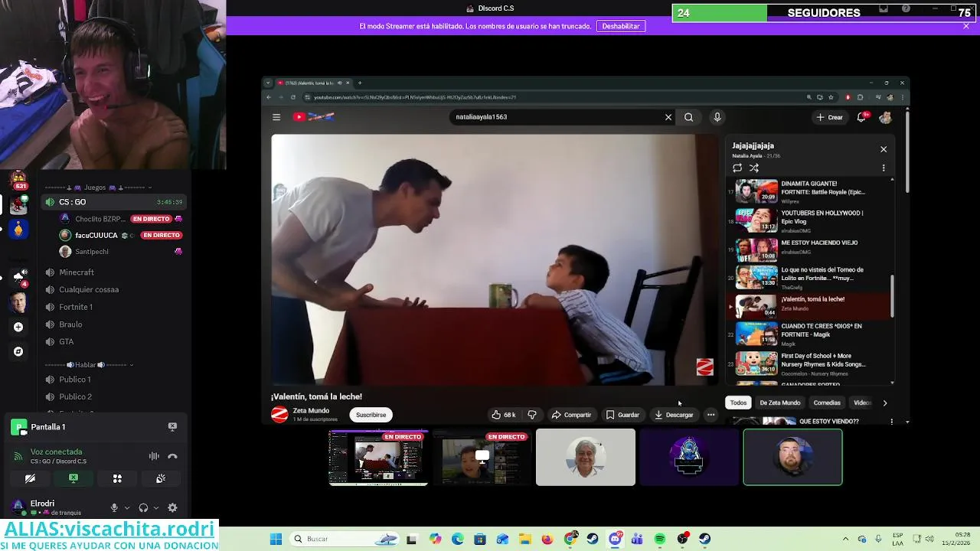Screen dimensions: 980x551
Task: Run the YouTube search with magnifier button
Action: [688, 117]
